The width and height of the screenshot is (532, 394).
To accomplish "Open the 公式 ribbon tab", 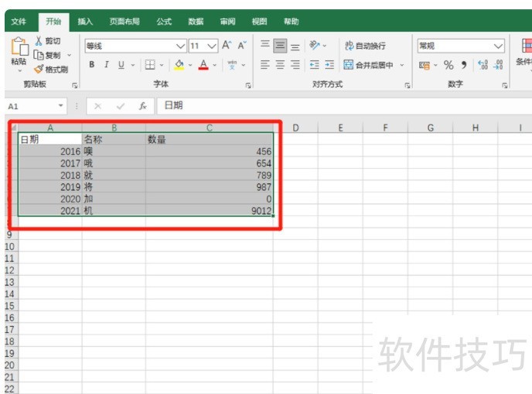I will [x=164, y=22].
